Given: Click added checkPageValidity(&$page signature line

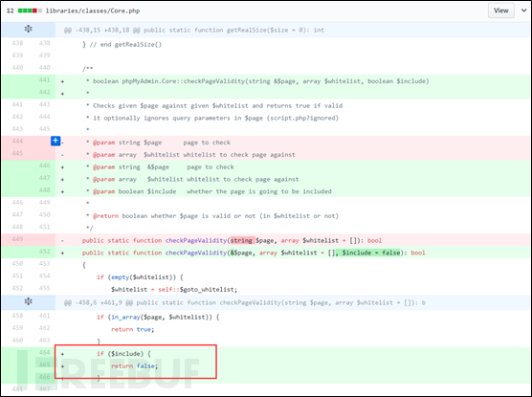Looking at the screenshot, I should point(254,253).
